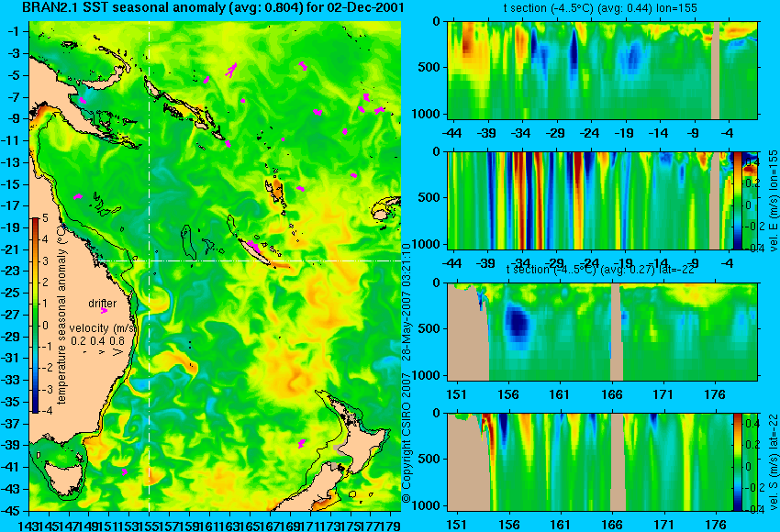Click the '166' longitude label under bottom section
780x532 pixels.
tap(611, 525)
